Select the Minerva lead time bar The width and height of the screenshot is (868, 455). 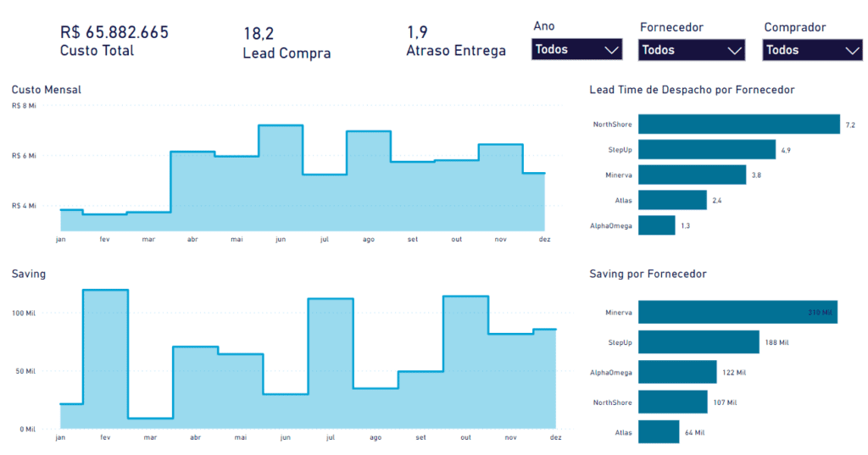tap(692, 175)
